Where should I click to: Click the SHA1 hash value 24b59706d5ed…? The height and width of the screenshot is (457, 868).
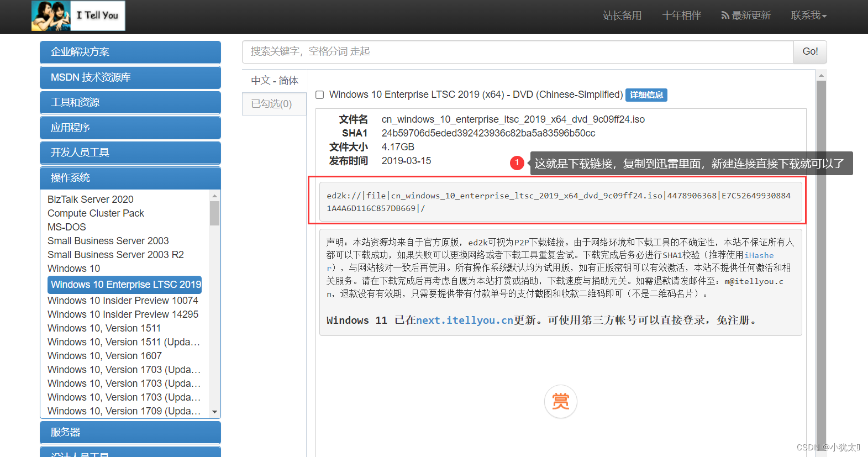pyautogui.click(x=488, y=133)
